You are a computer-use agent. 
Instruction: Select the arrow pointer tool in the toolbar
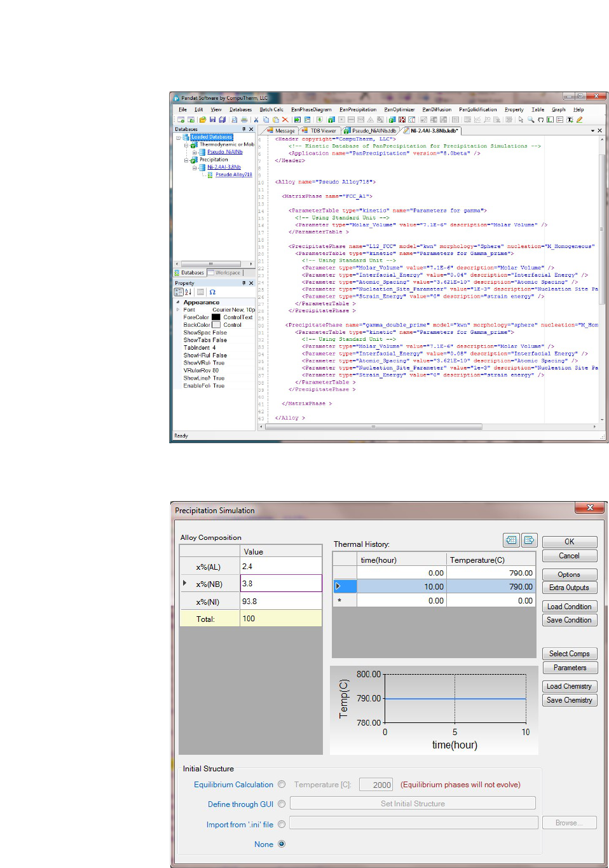(521, 120)
